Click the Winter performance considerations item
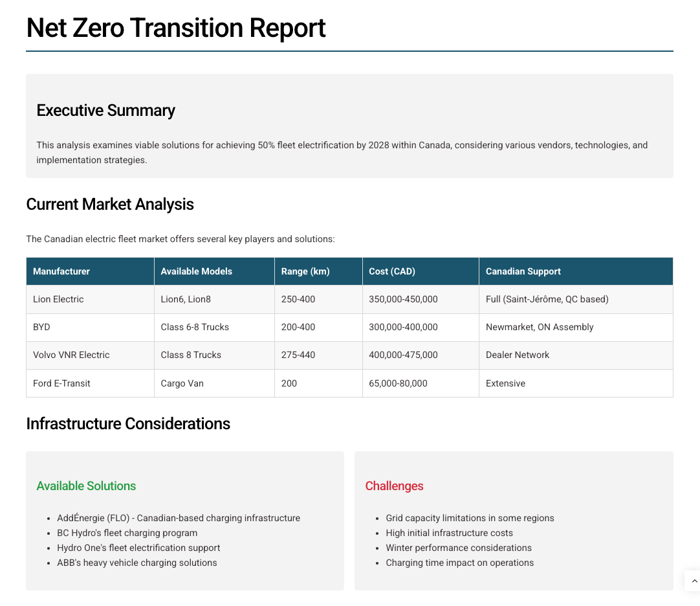700x606 pixels. [459, 548]
